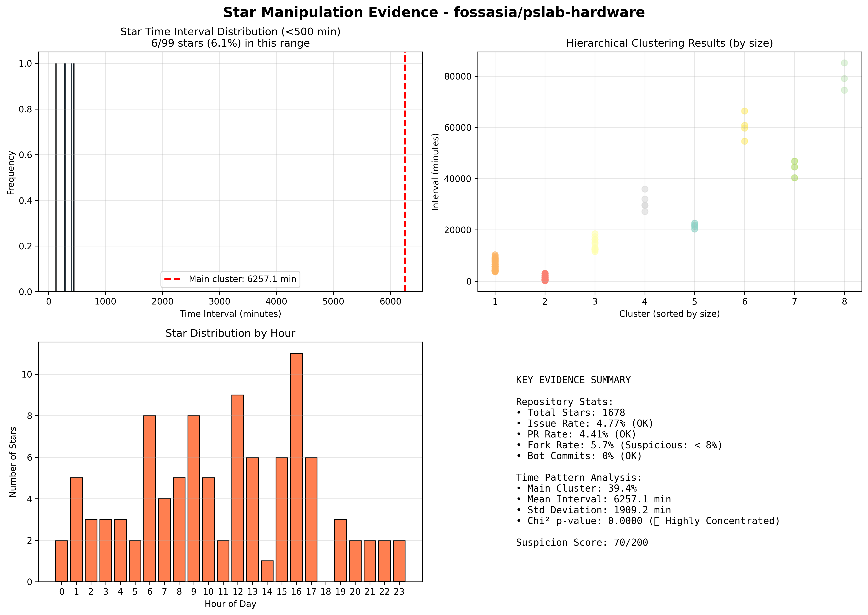
Task: Click the 'Std Deviation: 1909.2 min' line
Action: tap(593, 510)
